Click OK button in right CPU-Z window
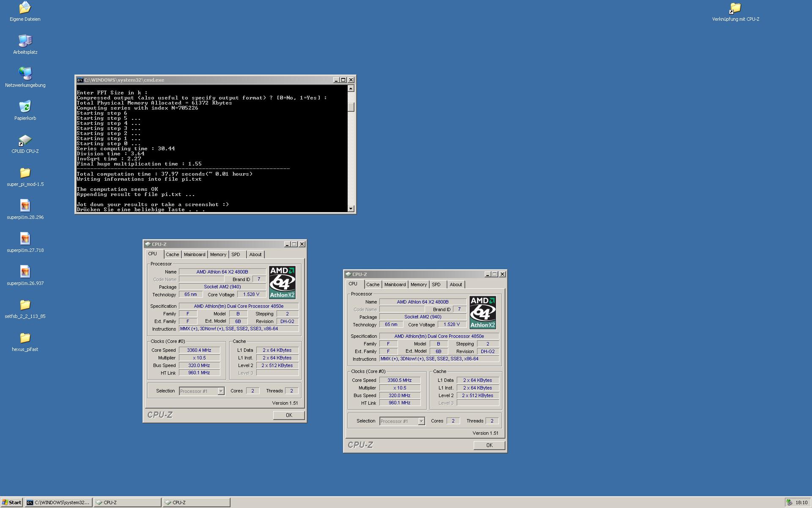Viewport: 812px width, 508px height. click(489, 445)
